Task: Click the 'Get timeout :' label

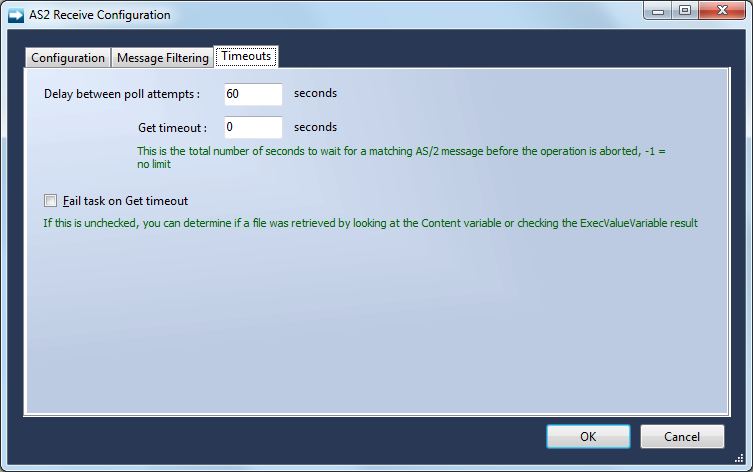Action: (x=172, y=128)
